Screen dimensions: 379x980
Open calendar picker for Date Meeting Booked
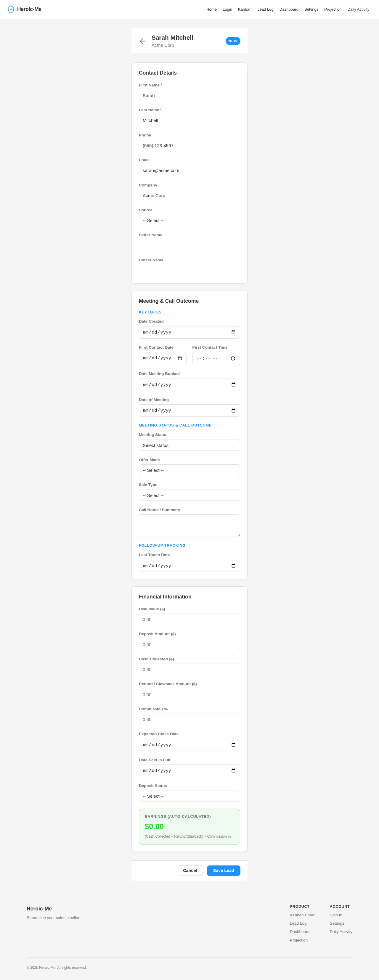[233, 384]
